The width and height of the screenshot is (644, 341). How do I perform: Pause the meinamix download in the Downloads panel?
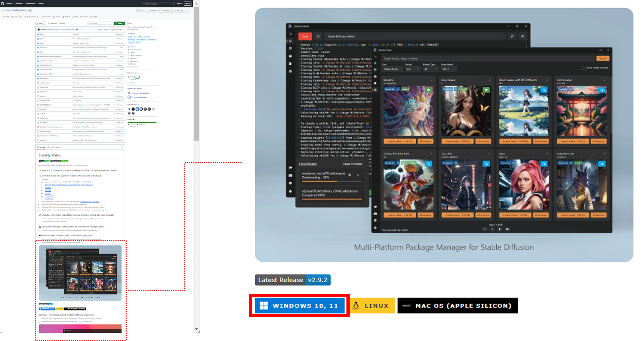pos(350,175)
